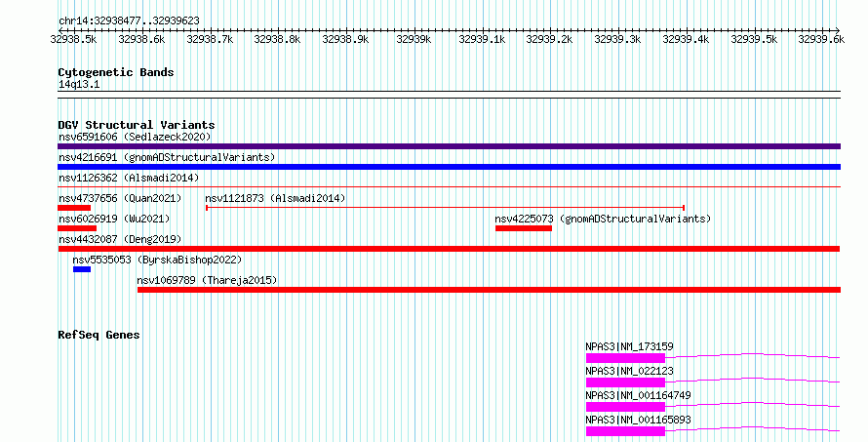
Task: Open the NPAS3|NM_001164749 transcript label
Action: (x=638, y=395)
